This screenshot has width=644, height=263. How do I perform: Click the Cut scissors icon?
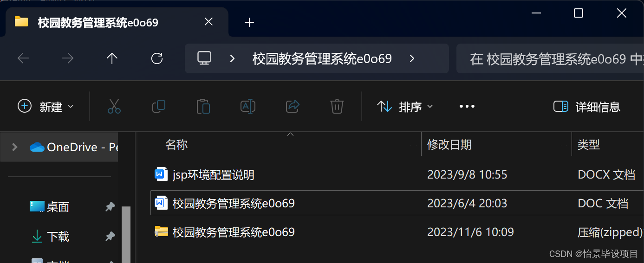(114, 106)
